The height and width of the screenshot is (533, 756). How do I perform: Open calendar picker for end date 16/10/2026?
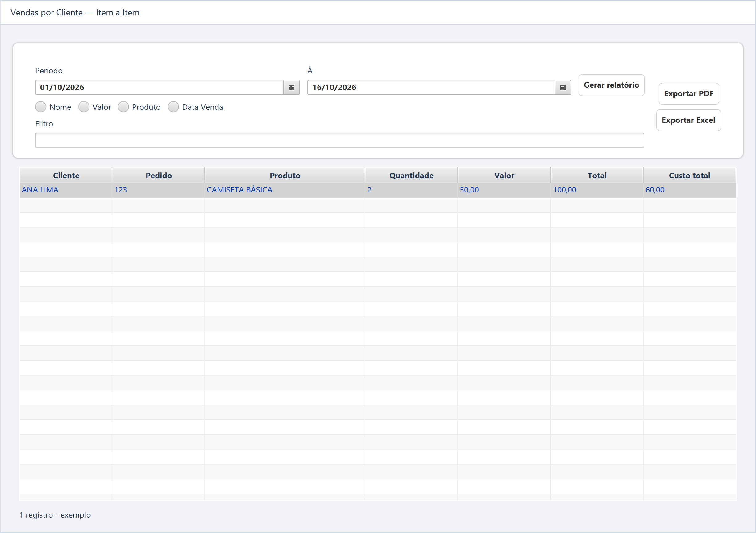[x=563, y=87]
